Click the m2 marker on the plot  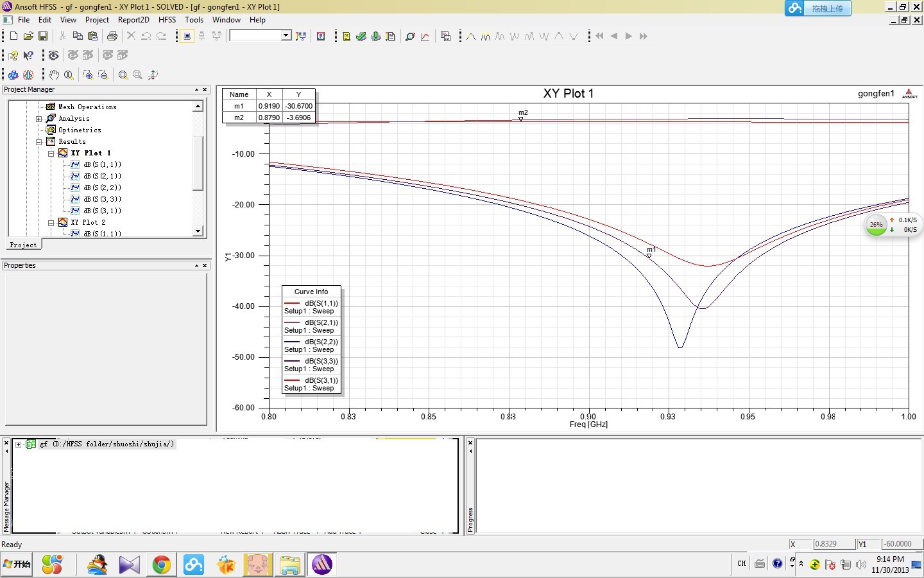coord(521,119)
